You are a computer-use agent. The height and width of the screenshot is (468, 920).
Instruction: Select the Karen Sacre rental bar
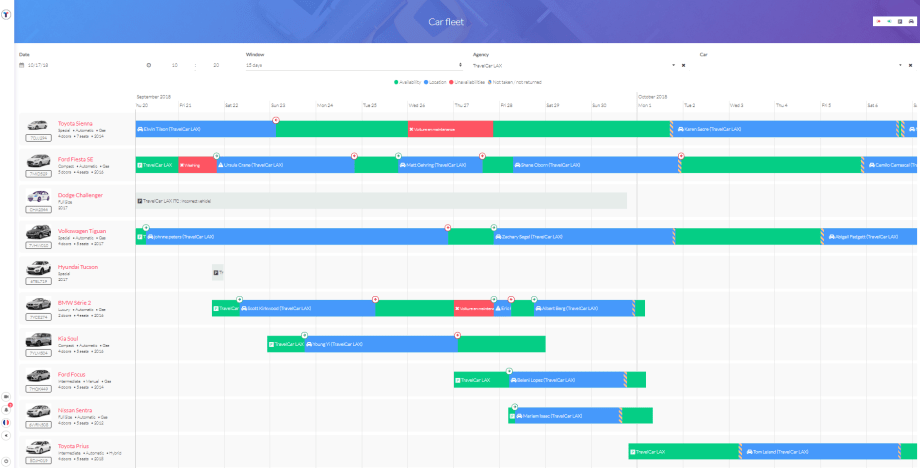784,128
